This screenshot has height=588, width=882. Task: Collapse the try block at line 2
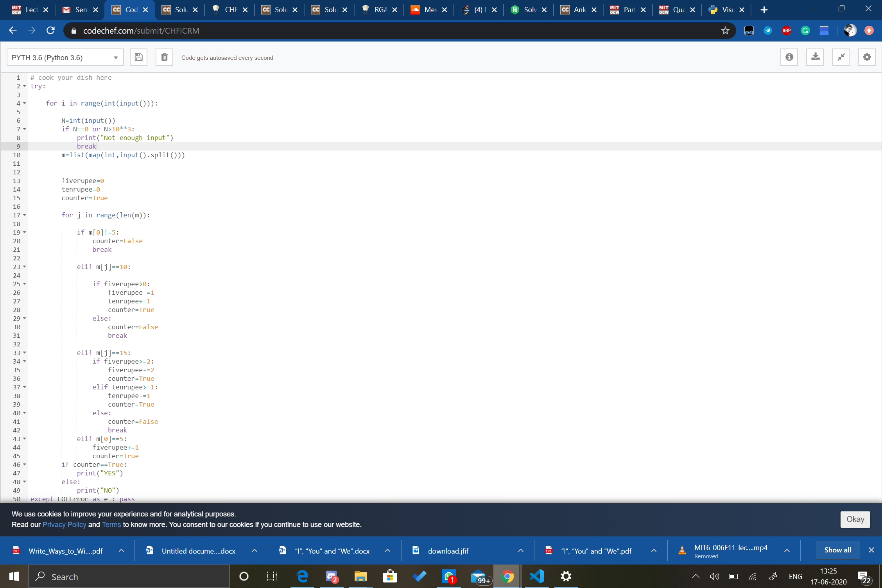25,86
